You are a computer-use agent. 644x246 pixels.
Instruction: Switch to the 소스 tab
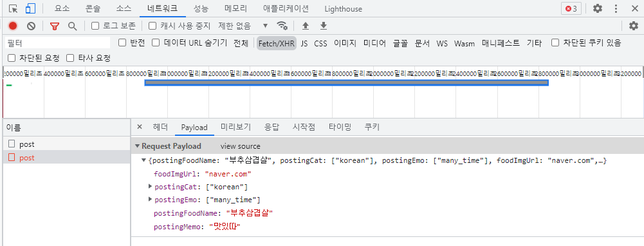click(x=124, y=8)
